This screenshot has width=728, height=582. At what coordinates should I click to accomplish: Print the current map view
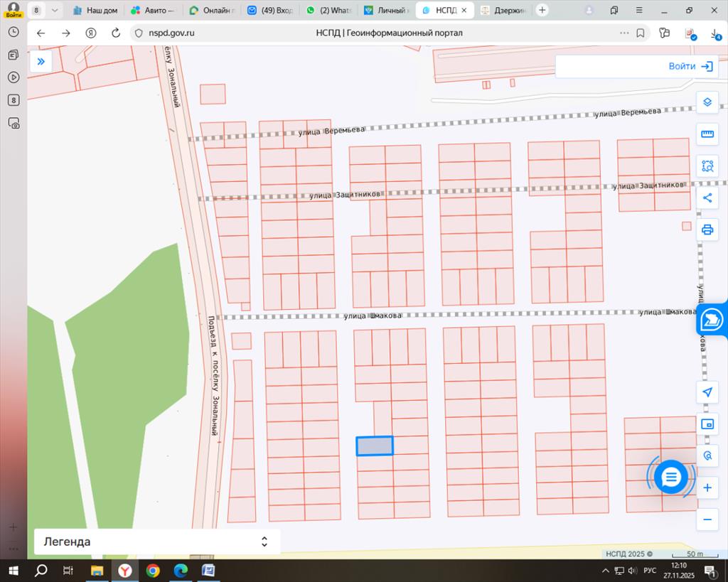[707, 230]
